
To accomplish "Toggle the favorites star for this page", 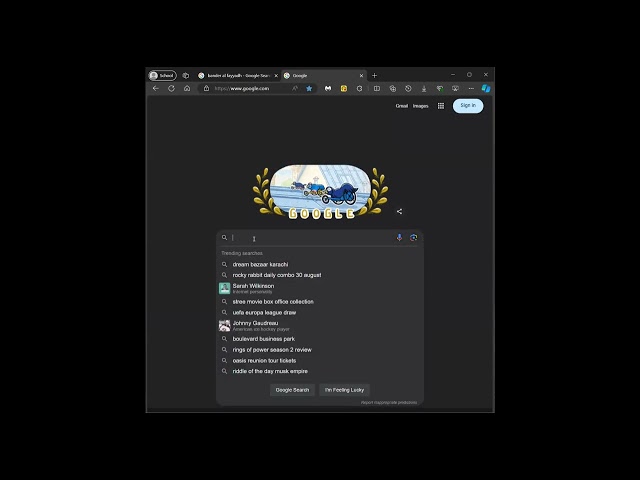I will pos(309,89).
